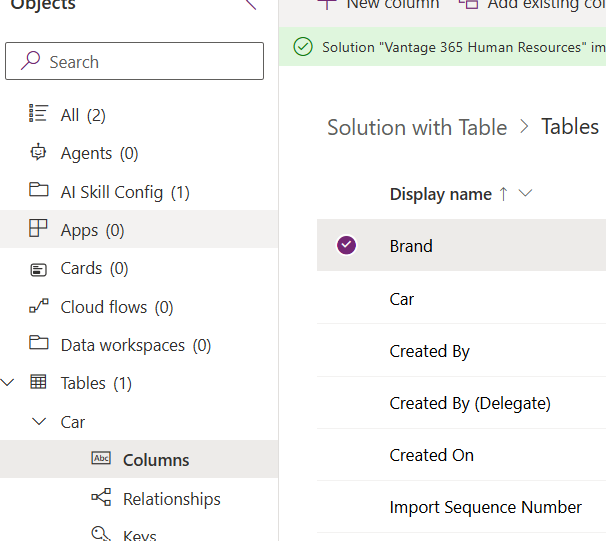Collapse the Car table chevron
606x541 pixels.
tap(39, 421)
